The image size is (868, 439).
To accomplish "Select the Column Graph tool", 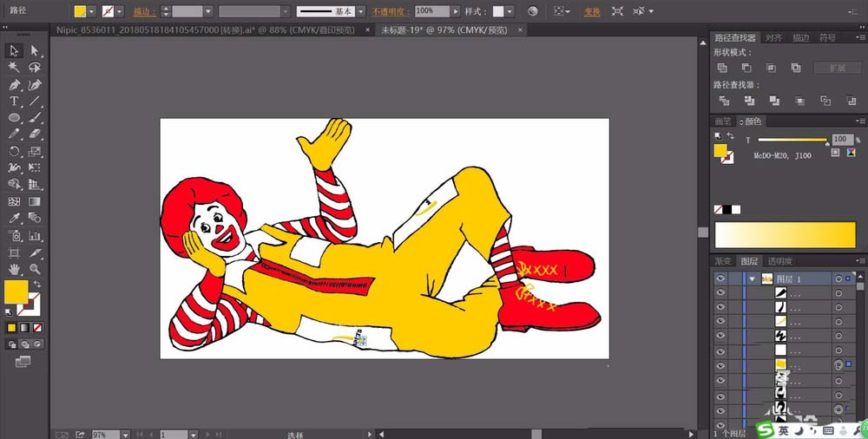I will pyautogui.click(x=35, y=236).
